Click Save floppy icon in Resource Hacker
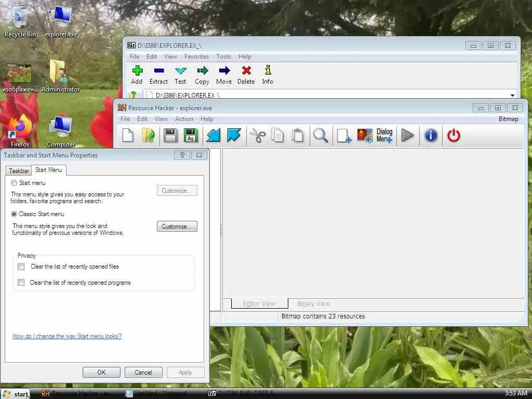Screen dimensions: 532x399 pyautogui.click(x=170, y=136)
